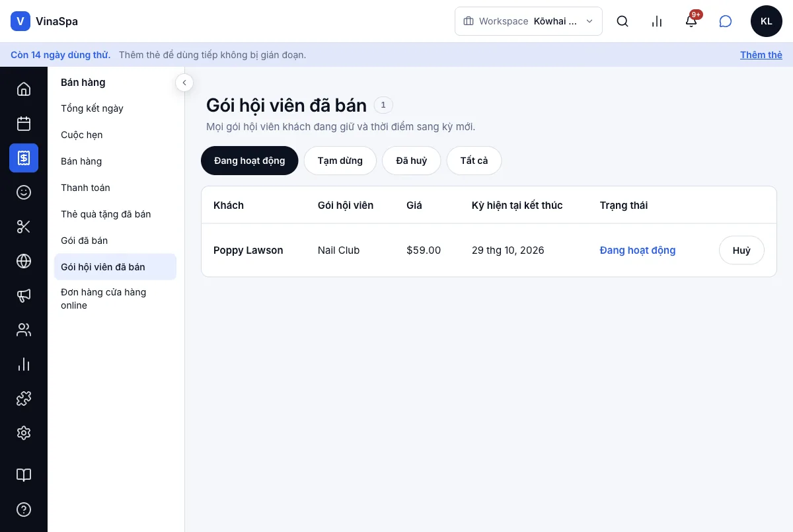This screenshot has height=532, width=793.
Task: Open the search magnifier in header
Action: (623, 21)
